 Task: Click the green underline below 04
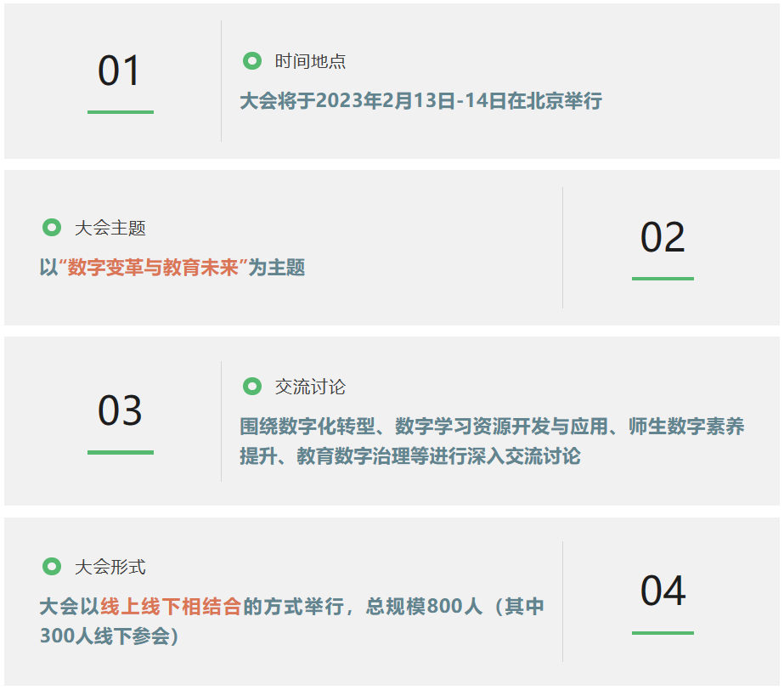tap(663, 633)
